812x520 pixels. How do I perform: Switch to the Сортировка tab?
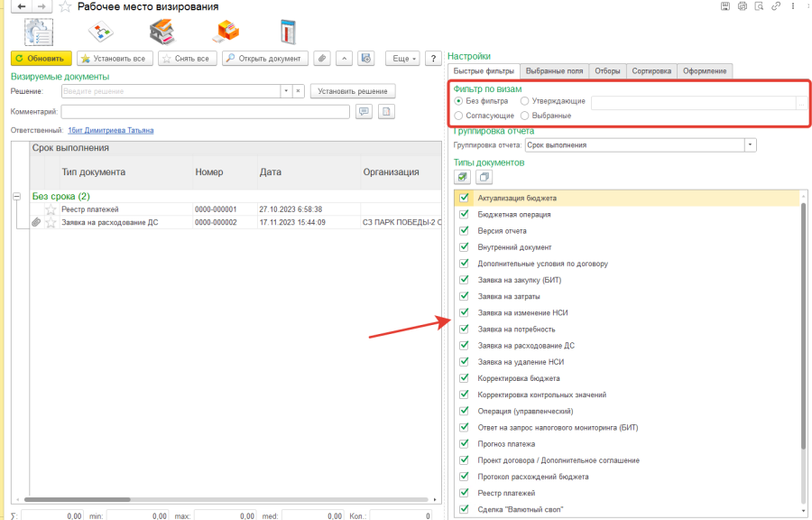[x=651, y=71]
